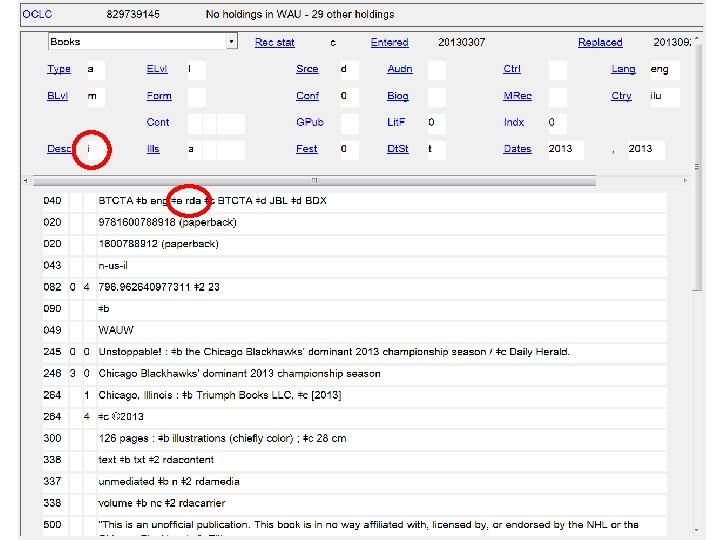Click the DtSt value field containing t
Image resolution: width=720 pixels, height=540 pixels.
[436, 150]
